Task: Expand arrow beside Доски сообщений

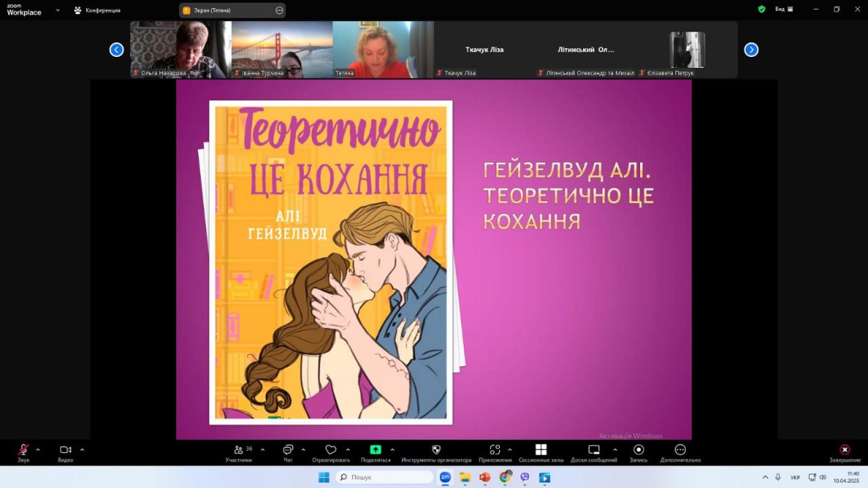Action: (615, 449)
